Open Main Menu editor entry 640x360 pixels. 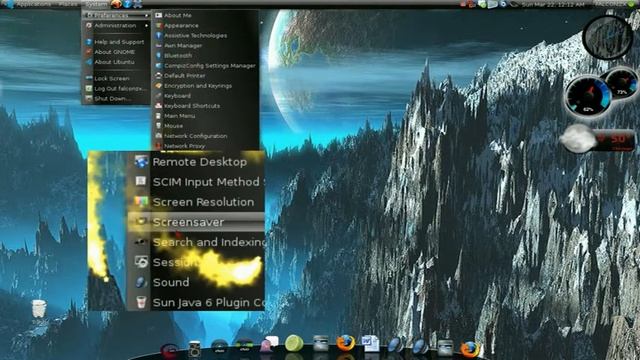tap(206, 116)
